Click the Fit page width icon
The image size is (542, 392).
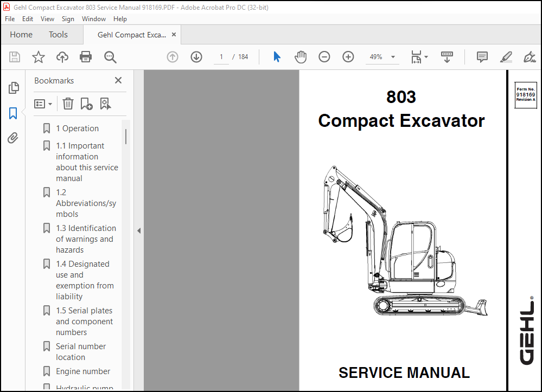[x=416, y=57]
